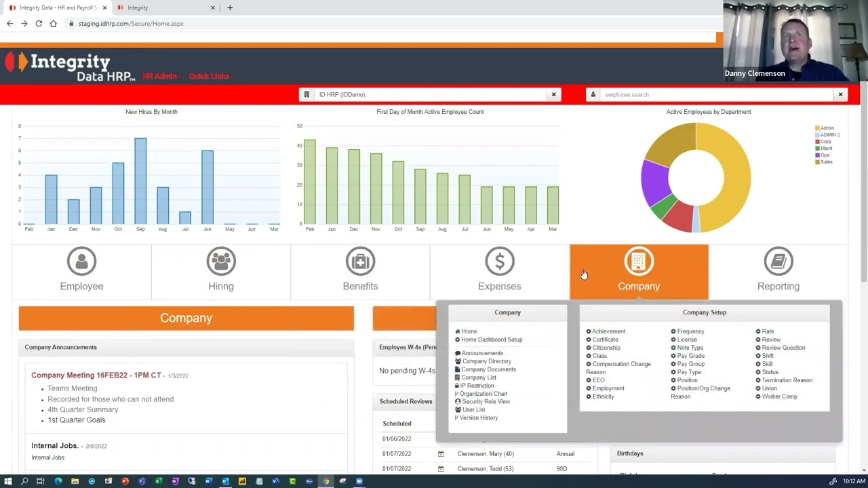Open Company Directory menu item
Image resolution: width=868 pixels, height=488 pixels.
(x=483, y=361)
